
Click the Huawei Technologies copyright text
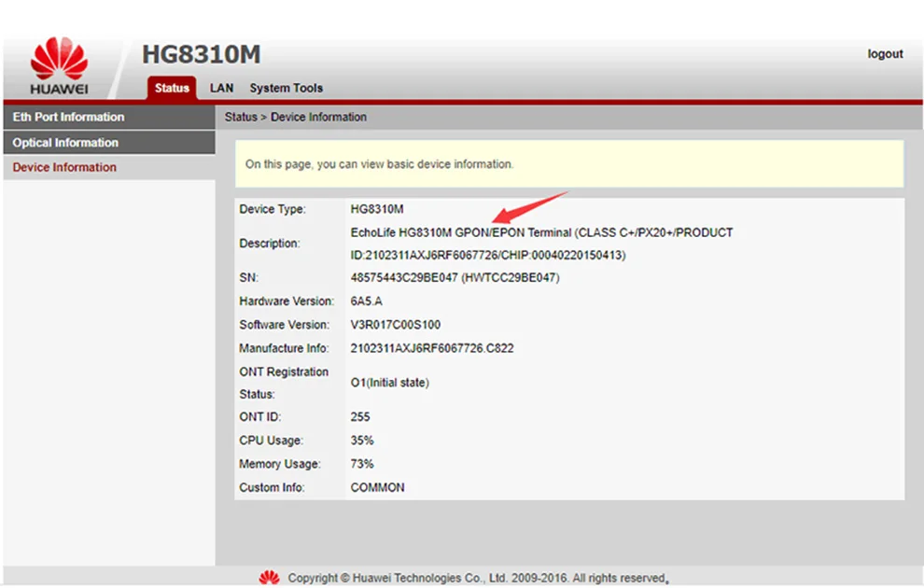(478, 578)
